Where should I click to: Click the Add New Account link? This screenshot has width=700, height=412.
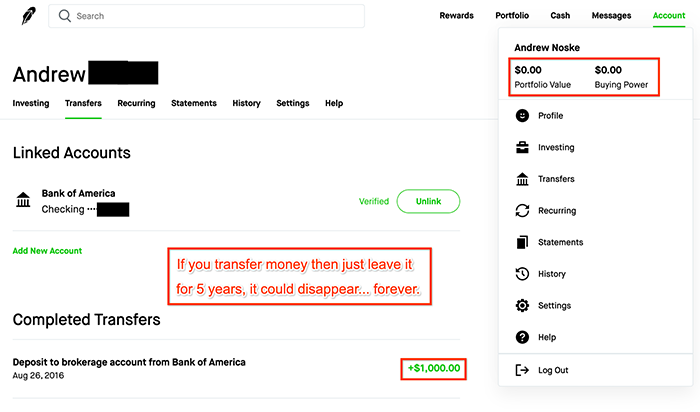tap(47, 251)
